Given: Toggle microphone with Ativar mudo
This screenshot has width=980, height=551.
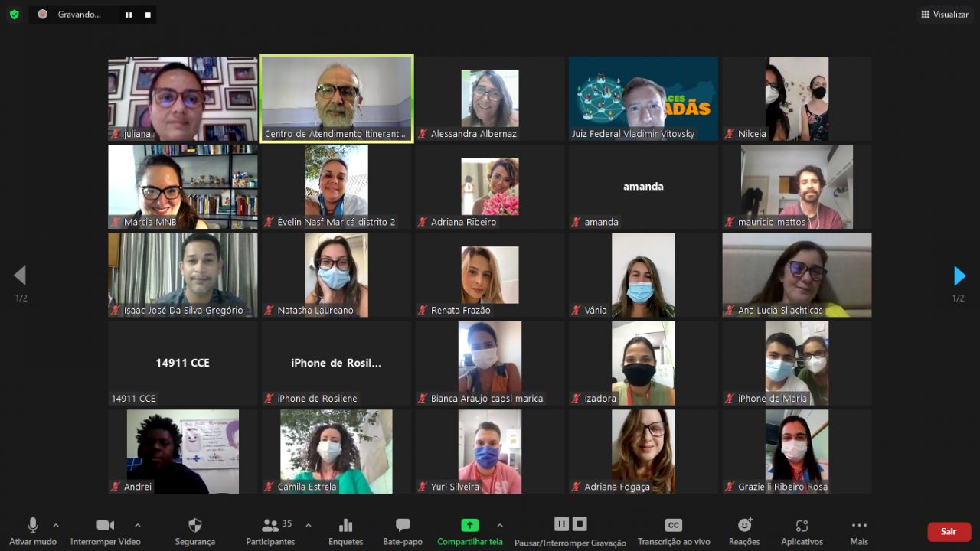Looking at the screenshot, I should (33, 531).
